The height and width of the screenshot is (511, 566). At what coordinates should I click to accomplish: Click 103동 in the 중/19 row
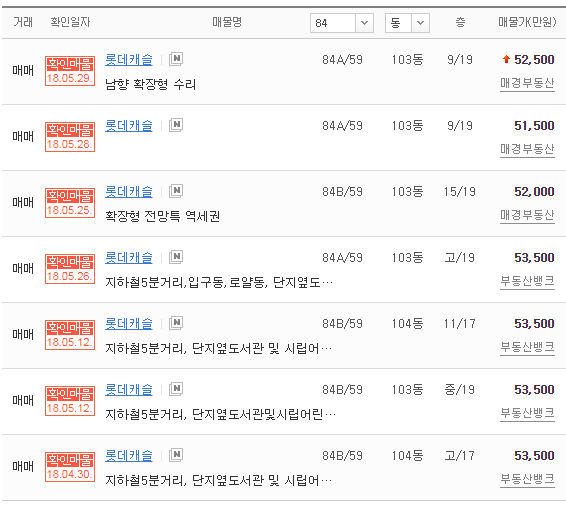(x=408, y=390)
